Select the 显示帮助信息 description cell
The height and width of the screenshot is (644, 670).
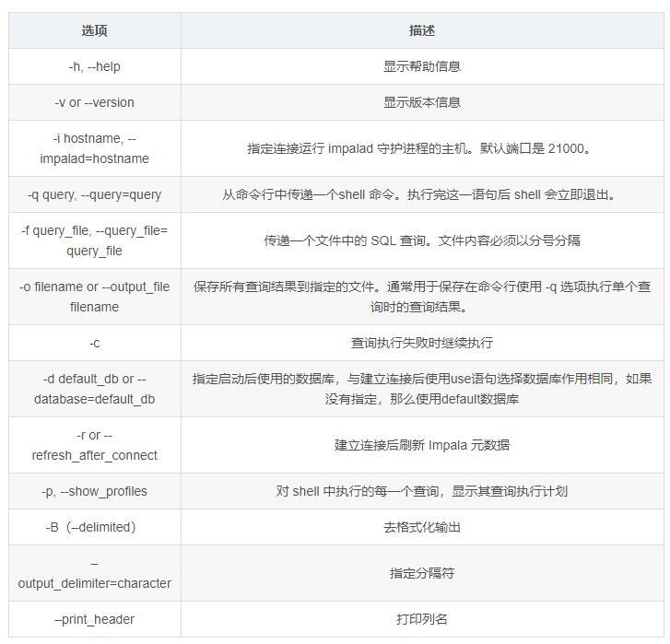pos(422,66)
